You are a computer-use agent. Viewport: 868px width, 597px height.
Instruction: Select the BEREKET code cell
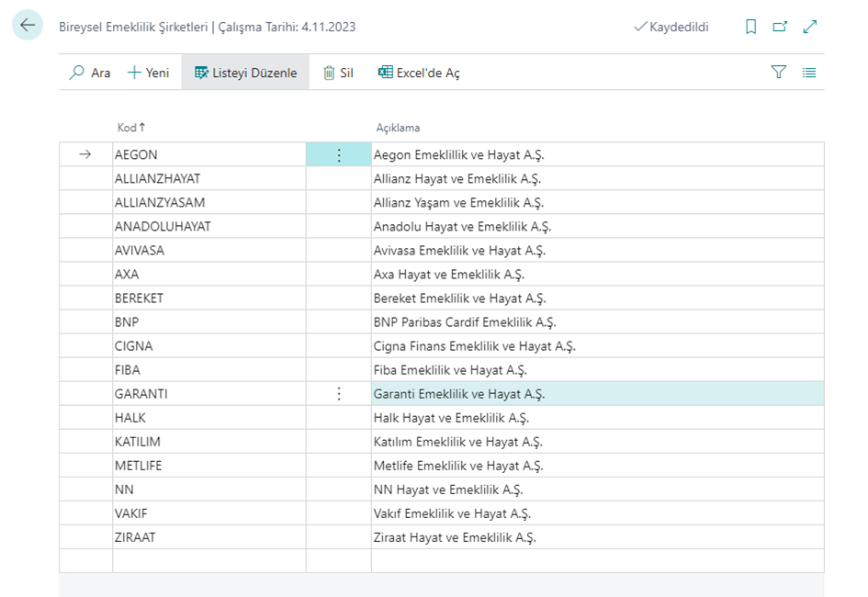(x=209, y=298)
